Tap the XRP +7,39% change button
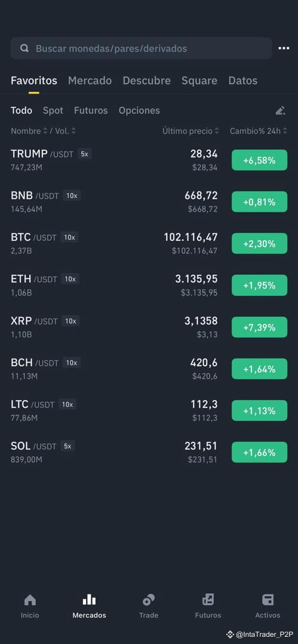Image resolution: width=298 pixels, height=644 pixels. tap(259, 327)
